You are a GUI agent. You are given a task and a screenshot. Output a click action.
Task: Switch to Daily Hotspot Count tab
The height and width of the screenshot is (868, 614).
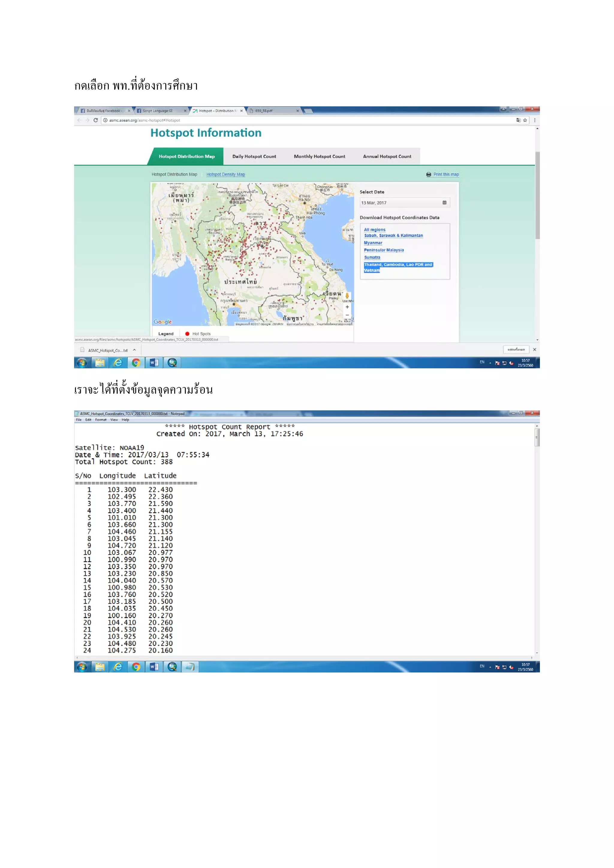pos(254,156)
